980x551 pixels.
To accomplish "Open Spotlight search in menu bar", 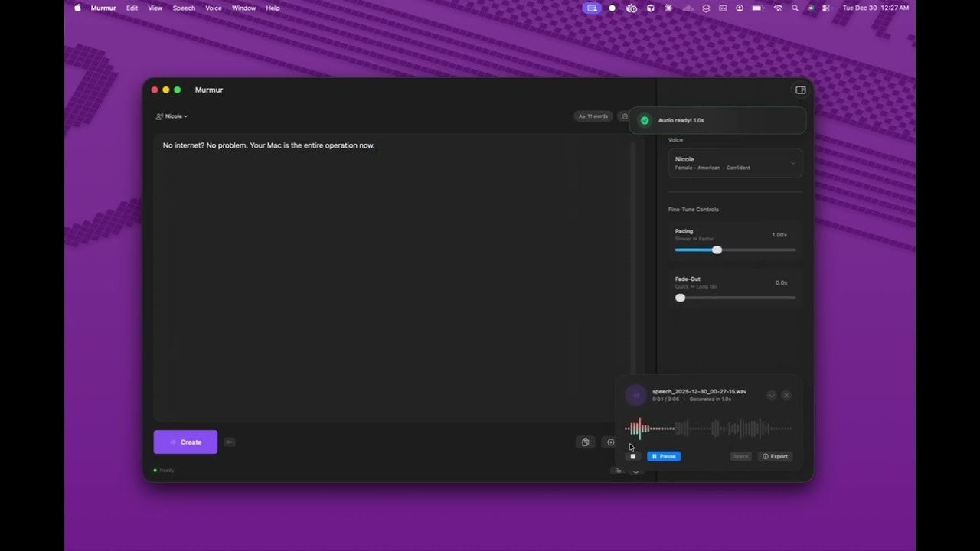I will point(795,8).
